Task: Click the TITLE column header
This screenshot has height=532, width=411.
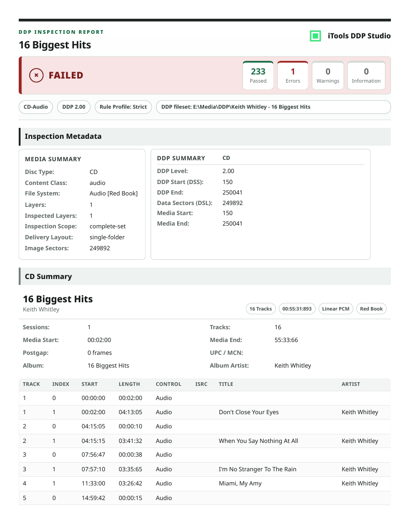Action: tap(226, 384)
